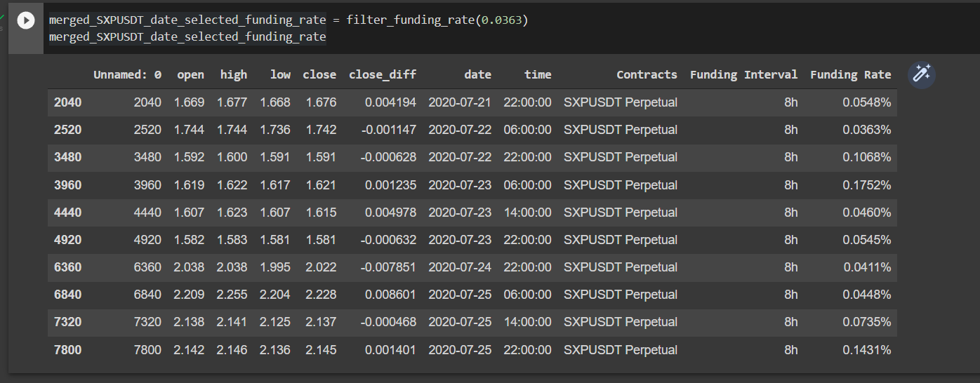The height and width of the screenshot is (383, 980).
Task: Click the 0.1752% funding rate cell
Action: point(867,185)
